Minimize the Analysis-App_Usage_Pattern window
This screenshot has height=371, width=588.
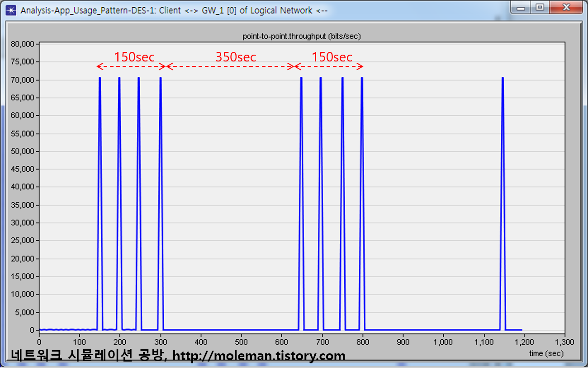point(521,7)
